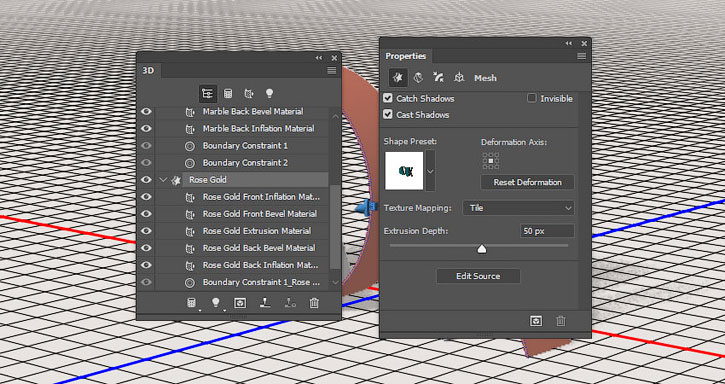The height and width of the screenshot is (384, 725).
Task: Click constraint icon beside trash in 3D panel
Action: pyautogui.click(x=289, y=303)
